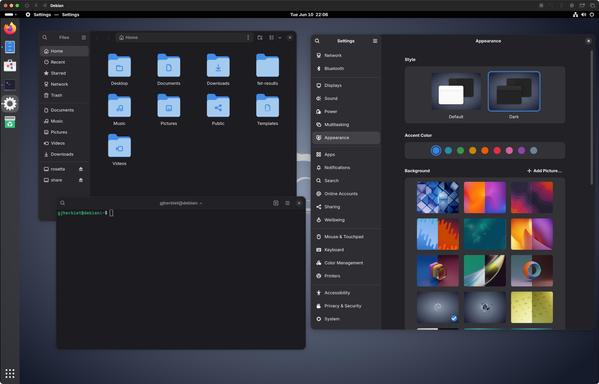Open Mouse & Touchpad settings
The height and width of the screenshot is (384, 599).
(x=346, y=237)
